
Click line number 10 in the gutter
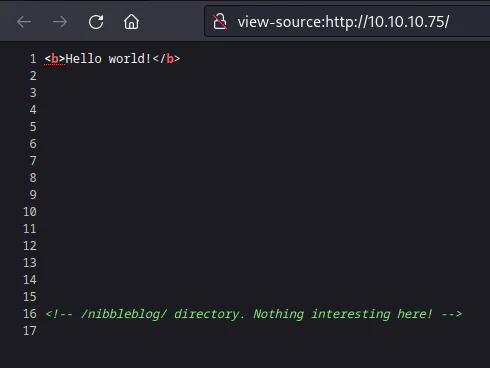pos(30,212)
